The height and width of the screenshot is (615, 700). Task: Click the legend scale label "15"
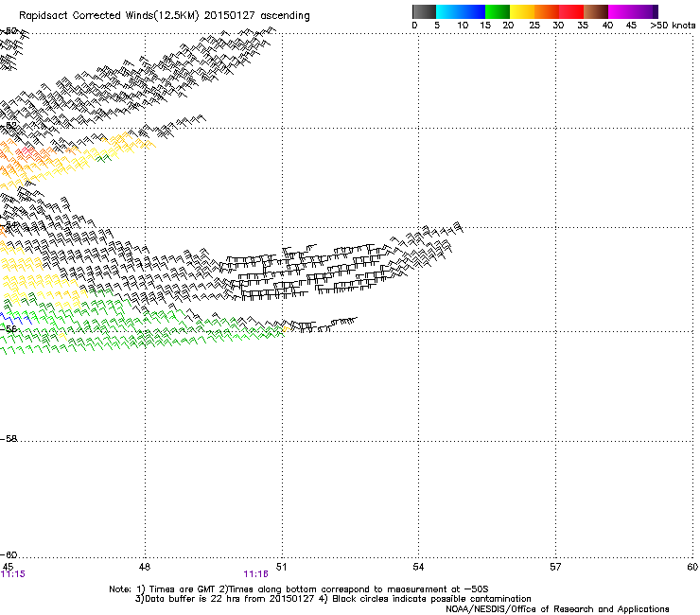coord(485,26)
